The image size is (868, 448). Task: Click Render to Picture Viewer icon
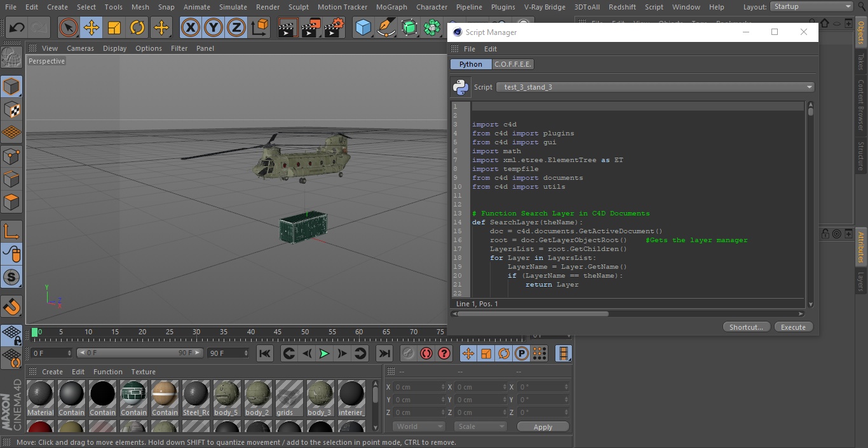311,28
